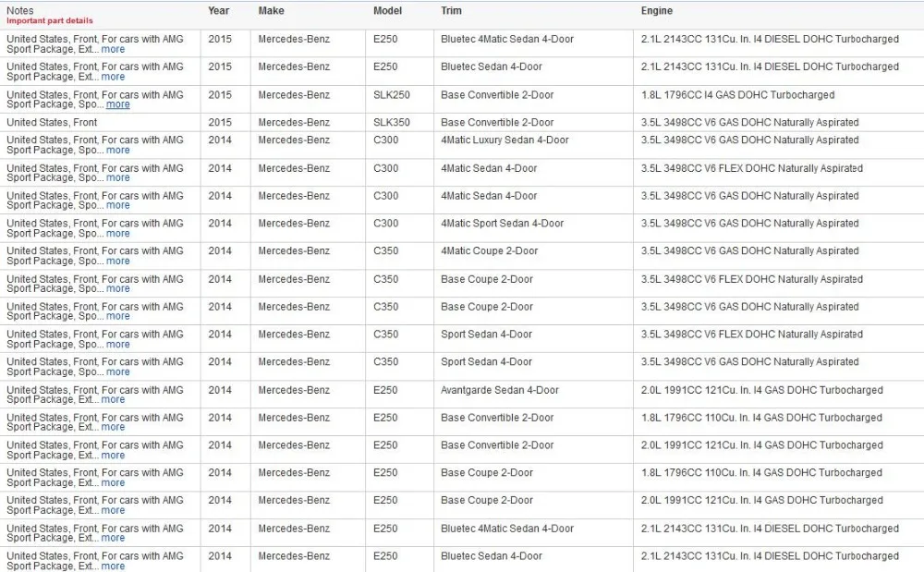Click the engine cell in the SLK350 row
This screenshot has width=924, height=572.
pyautogui.click(x=750, y=123)
